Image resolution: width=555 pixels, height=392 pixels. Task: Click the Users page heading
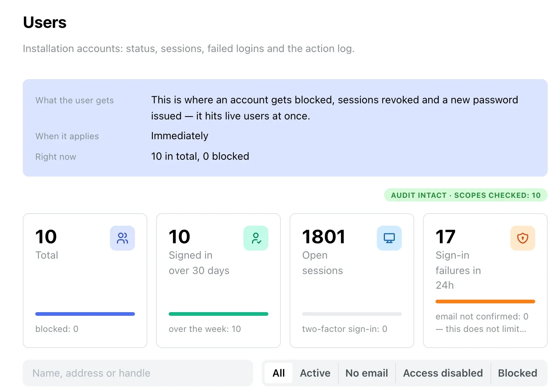(45, 22)
